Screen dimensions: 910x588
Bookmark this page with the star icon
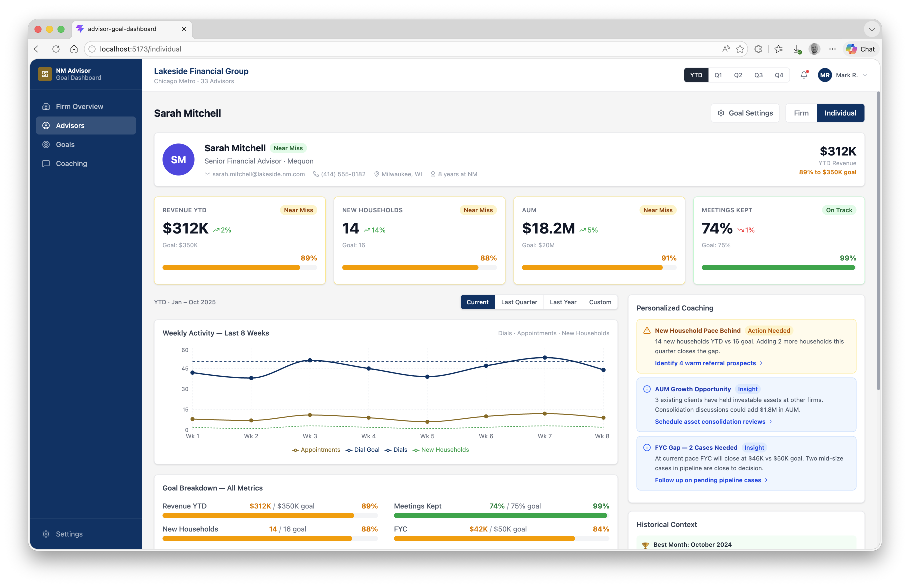coord(740,49)
